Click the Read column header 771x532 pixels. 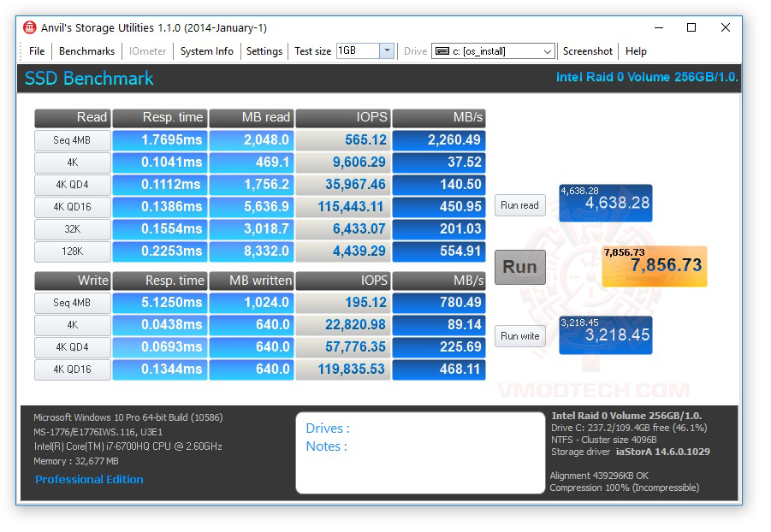point(72,117)
